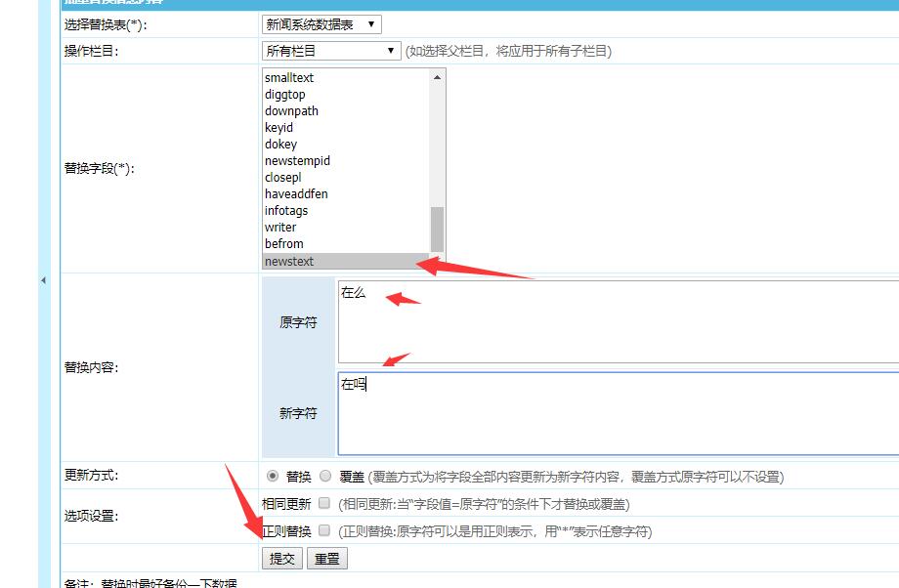The image size is (899, 588).
Task: Enable the 正则替换 checkbox
Action: click(x=324, y=531)
